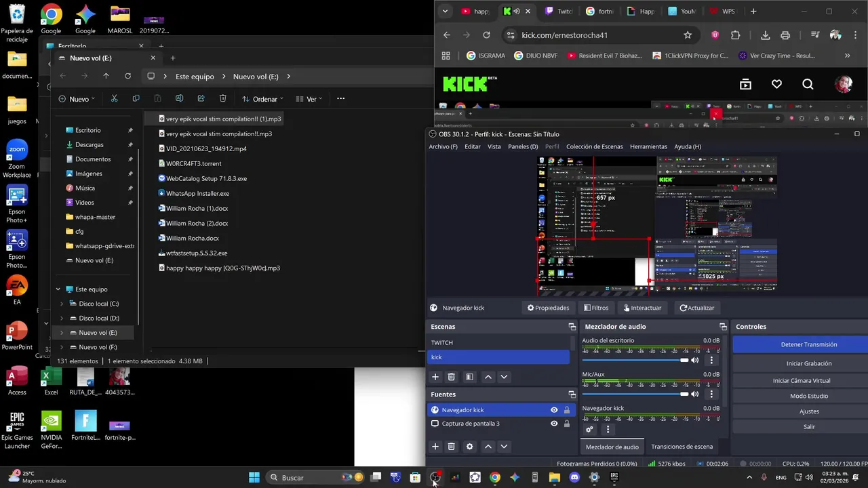This screenshot has width=868, height=488.
Task: Remove selected source with Fuentes trash icon
Action: pos(452,447)
